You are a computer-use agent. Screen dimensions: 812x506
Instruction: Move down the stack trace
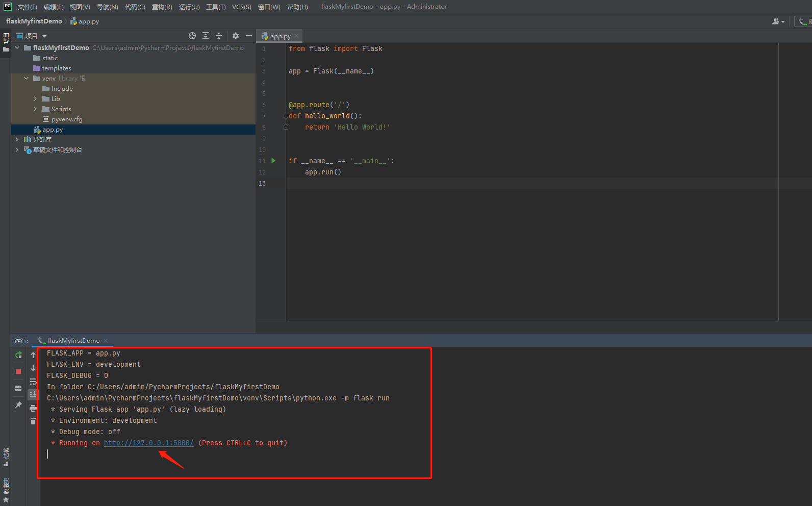pyautogui.click(x=33, y=368)
